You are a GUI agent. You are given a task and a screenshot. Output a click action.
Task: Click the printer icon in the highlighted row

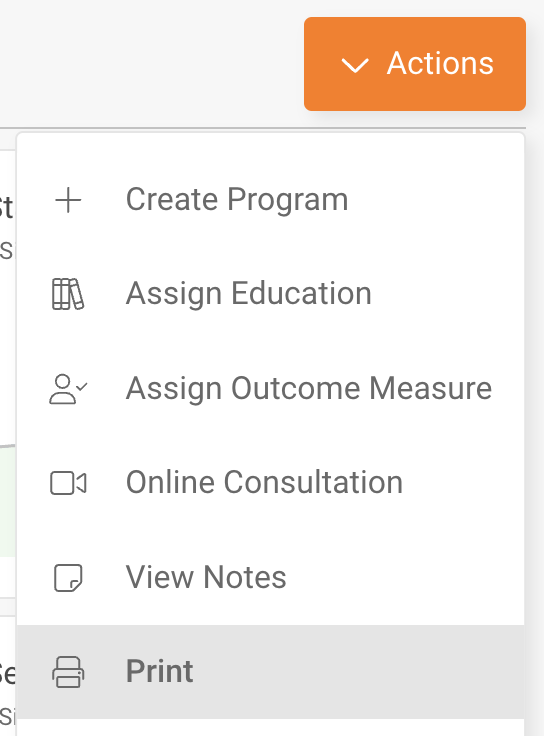point(68,672)
